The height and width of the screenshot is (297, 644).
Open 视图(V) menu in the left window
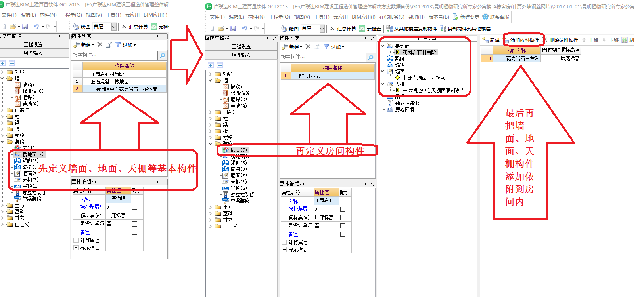click(x=94, y=15)
